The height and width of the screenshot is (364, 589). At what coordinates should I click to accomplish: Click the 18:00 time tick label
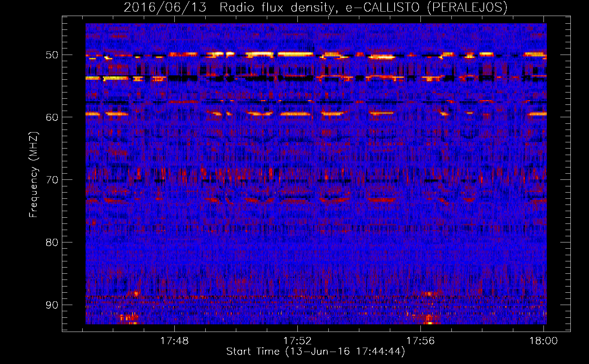543,341
